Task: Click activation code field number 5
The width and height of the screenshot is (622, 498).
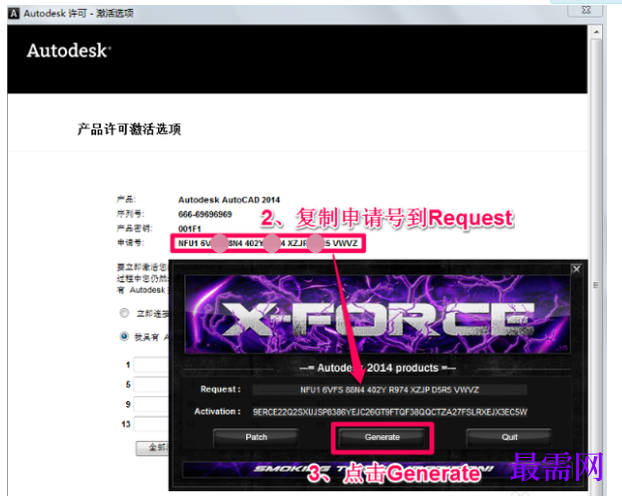Action: [152, 384]
